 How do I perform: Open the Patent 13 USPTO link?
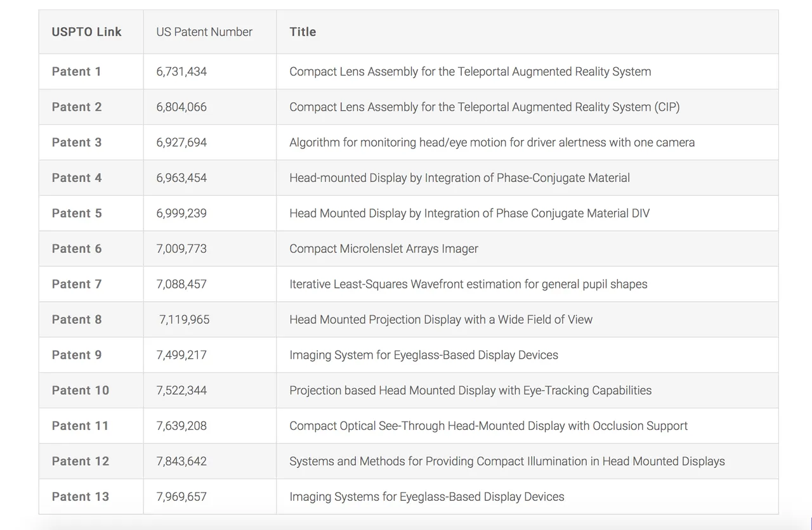click(x=81, y=498)
